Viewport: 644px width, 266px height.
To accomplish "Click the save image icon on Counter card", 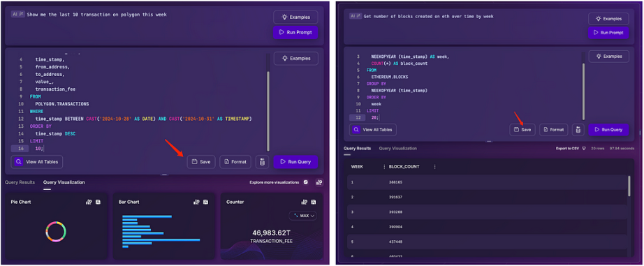I will (x=314, y=202).
